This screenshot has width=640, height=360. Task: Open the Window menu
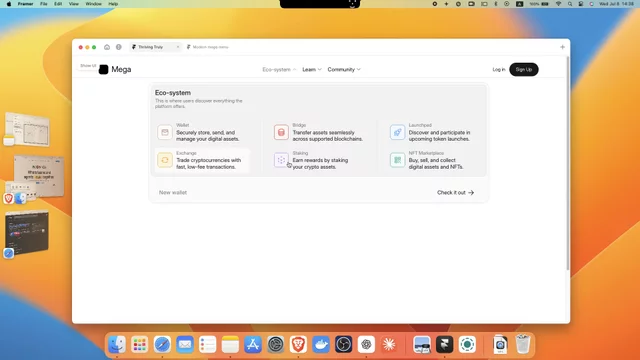[x=93, y=4]
